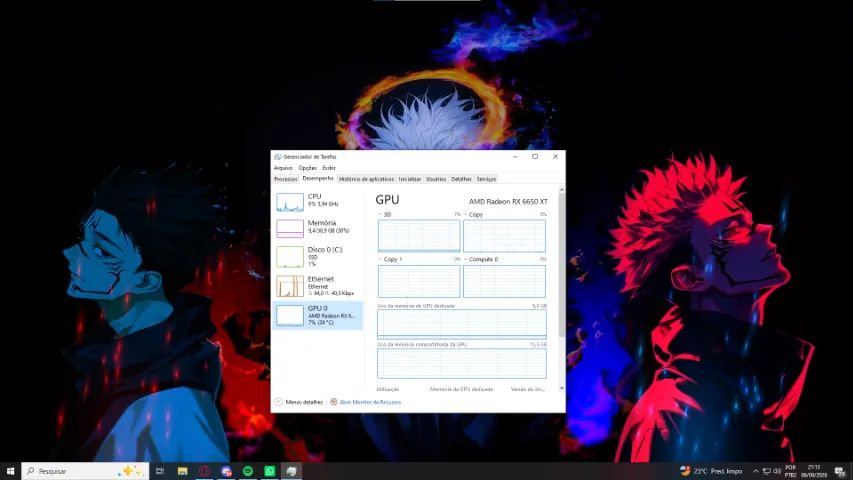Image resolution: width=853 pixels, height=480 pixels.
Task: Switch to the Detalhes tab
Action: (461, 179)
